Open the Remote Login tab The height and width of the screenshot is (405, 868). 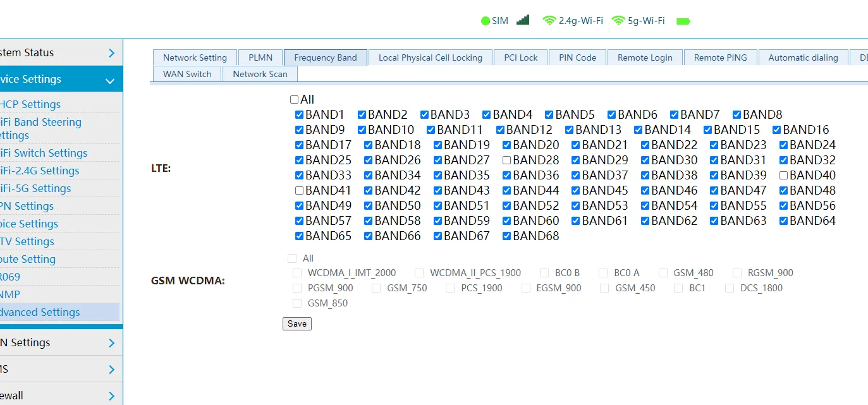(x=645, y=57)
